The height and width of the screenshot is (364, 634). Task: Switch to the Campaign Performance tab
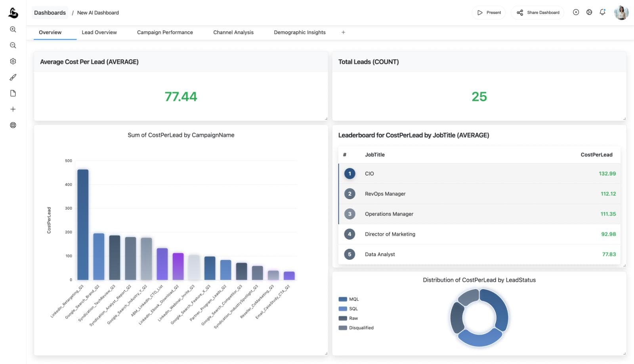coord(165,32)
